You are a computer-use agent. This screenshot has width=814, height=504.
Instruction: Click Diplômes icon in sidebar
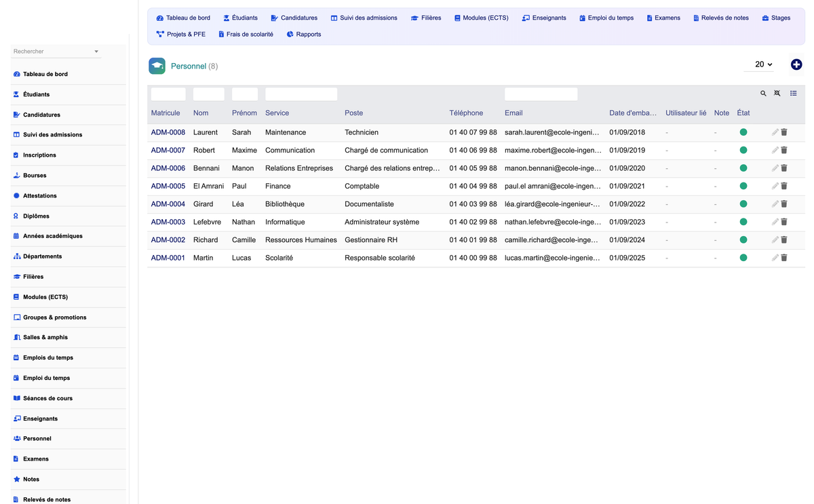(17, 216)
